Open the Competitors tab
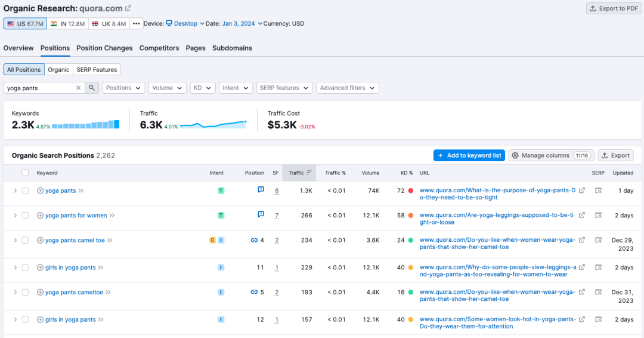Screen dimensions: 644x338 click(x=159, y=48)
